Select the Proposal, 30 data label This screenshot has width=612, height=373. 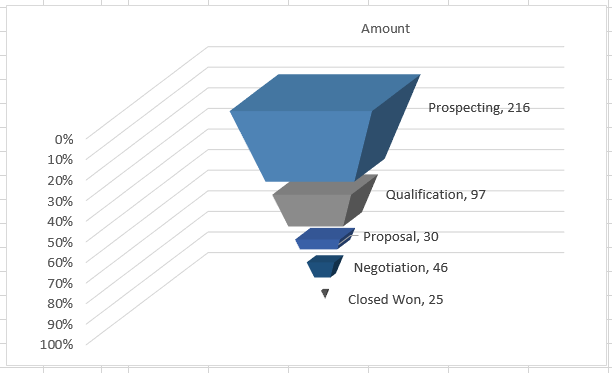(x=401, y=236)
